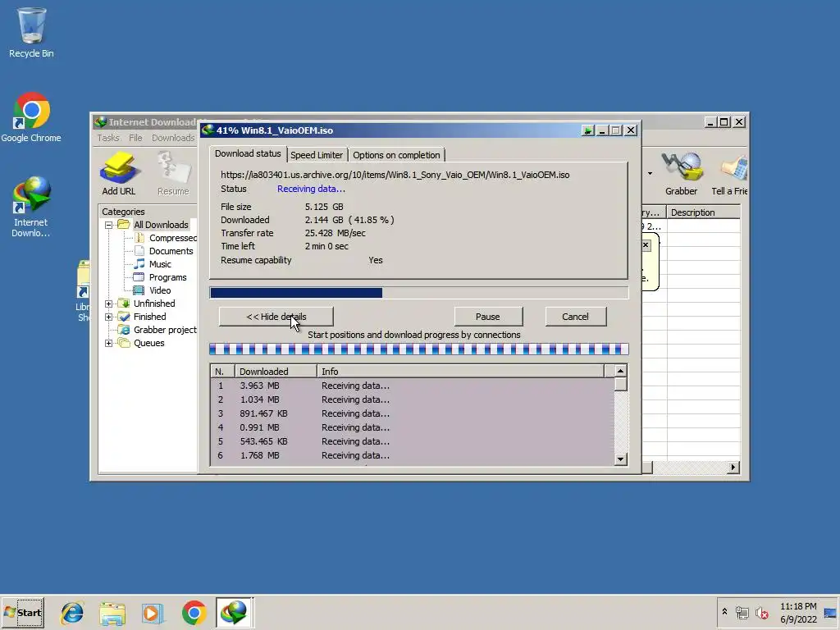Click the Description column header

click(x=703, y=212)
